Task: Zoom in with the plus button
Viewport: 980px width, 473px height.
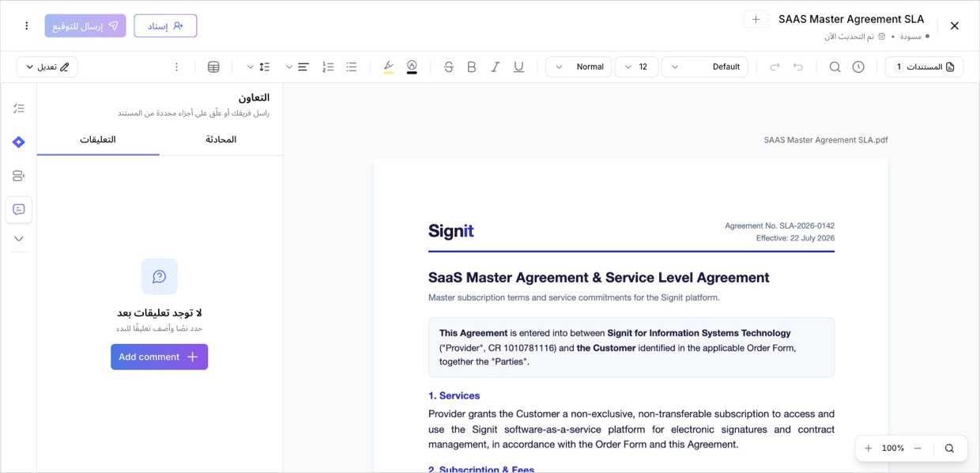Action: click(x=869, y=448)
